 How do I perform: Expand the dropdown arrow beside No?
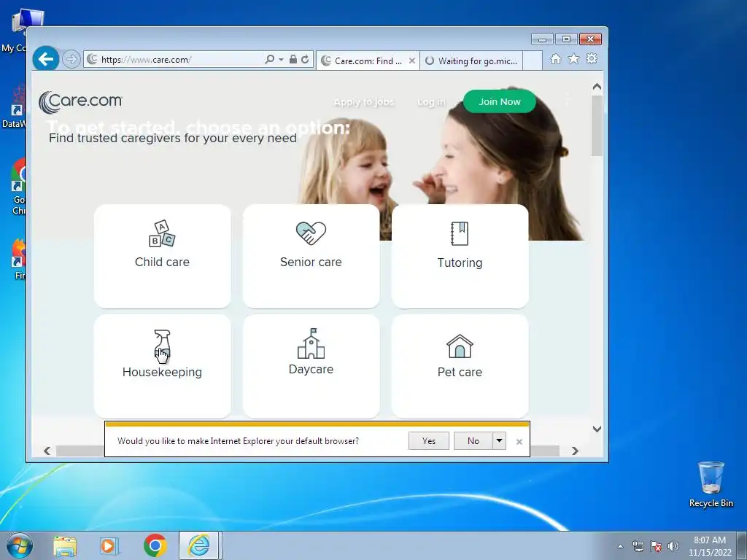point(499,441)
